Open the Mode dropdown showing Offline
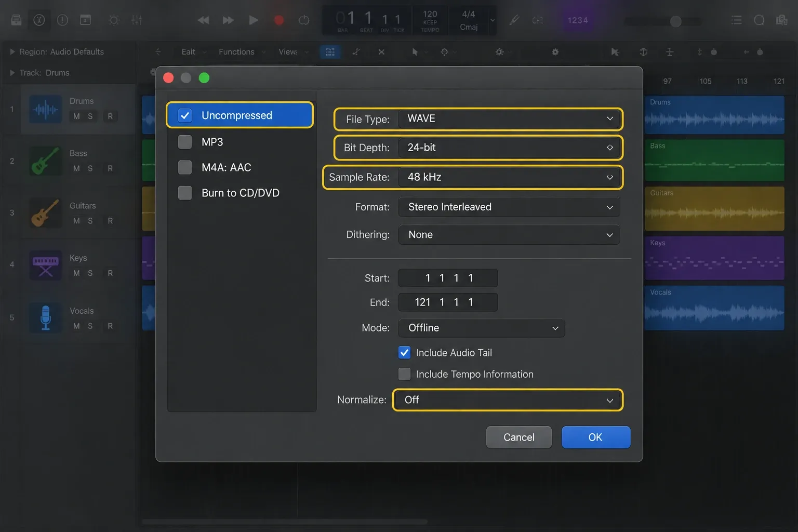 [482, 328]
